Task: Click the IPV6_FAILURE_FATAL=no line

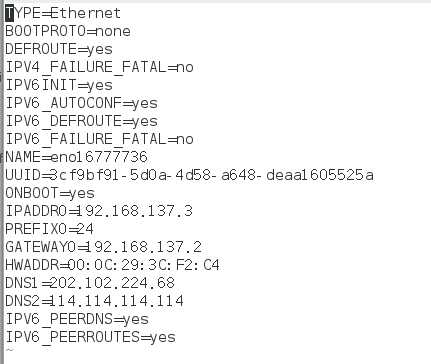Action: pos(99,139)
